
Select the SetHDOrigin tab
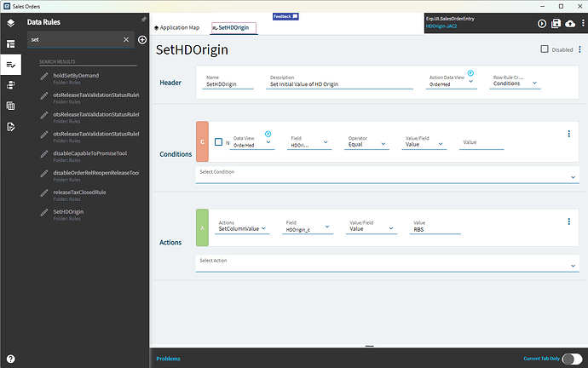click(233, 28)
